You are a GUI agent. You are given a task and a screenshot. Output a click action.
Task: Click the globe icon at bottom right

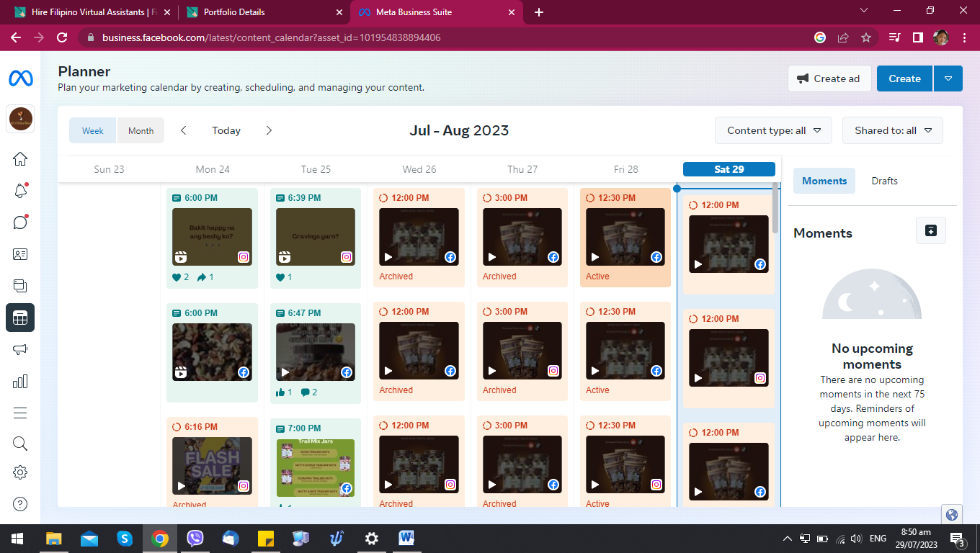pyautogui.click(x=952, y=515)
